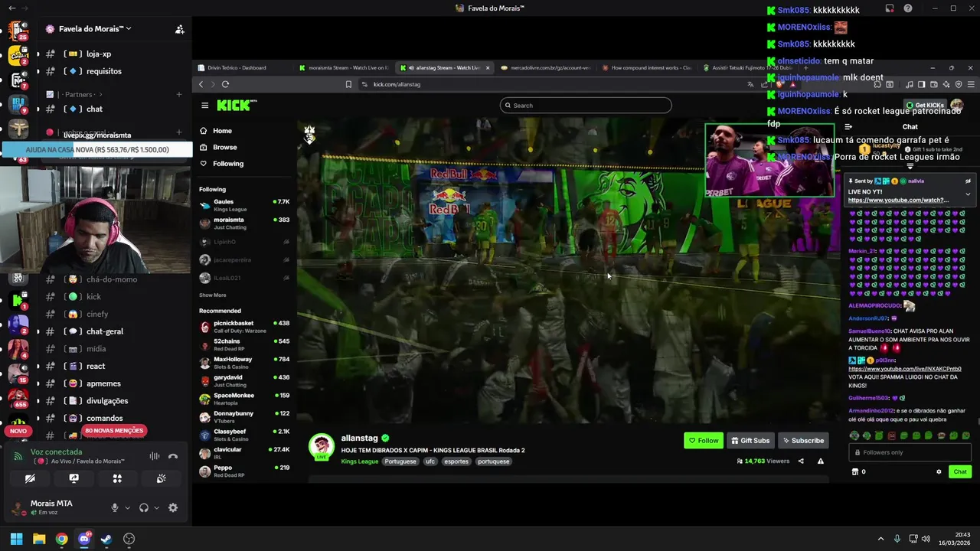Open MaxHolloway recommended channel

click(x=245, y=363)
